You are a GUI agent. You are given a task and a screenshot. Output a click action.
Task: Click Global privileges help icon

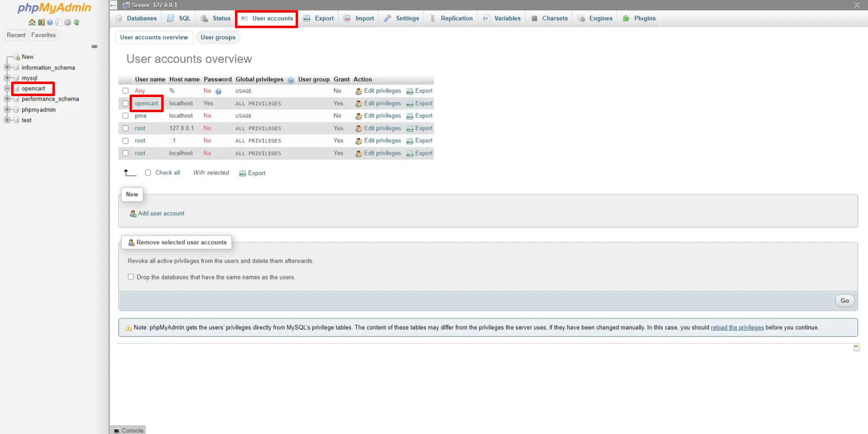[x=291, y=80]
